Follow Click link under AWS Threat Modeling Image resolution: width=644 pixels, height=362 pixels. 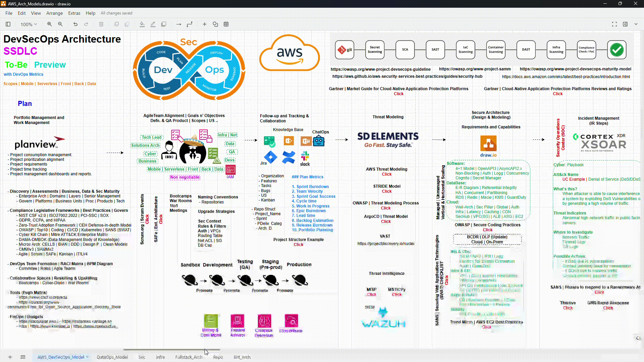point(386,174)
